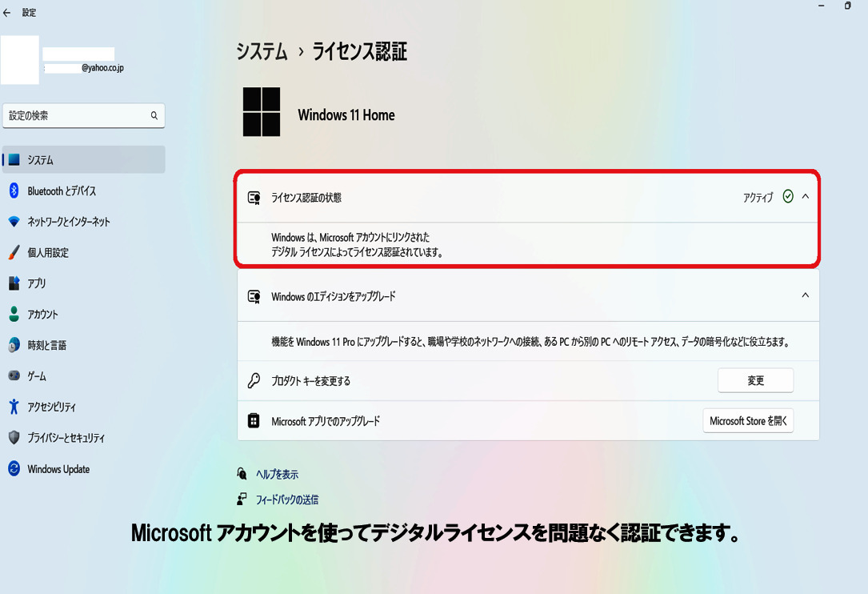The width and height of the screenshot is (868, 594).
Task: Click the certificate icon of ライセンス認証の状態
Action: 254,198
